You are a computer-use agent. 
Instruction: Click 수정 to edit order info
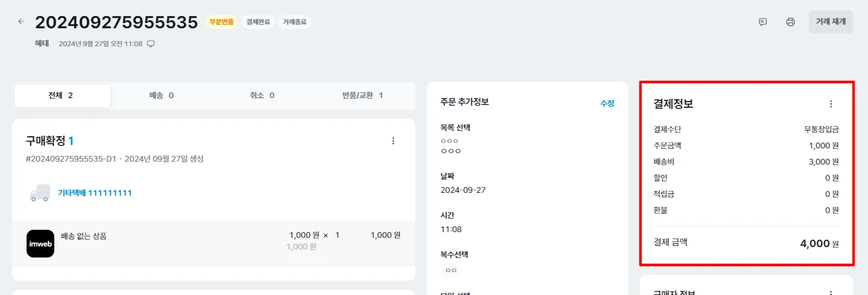[607, 103]
